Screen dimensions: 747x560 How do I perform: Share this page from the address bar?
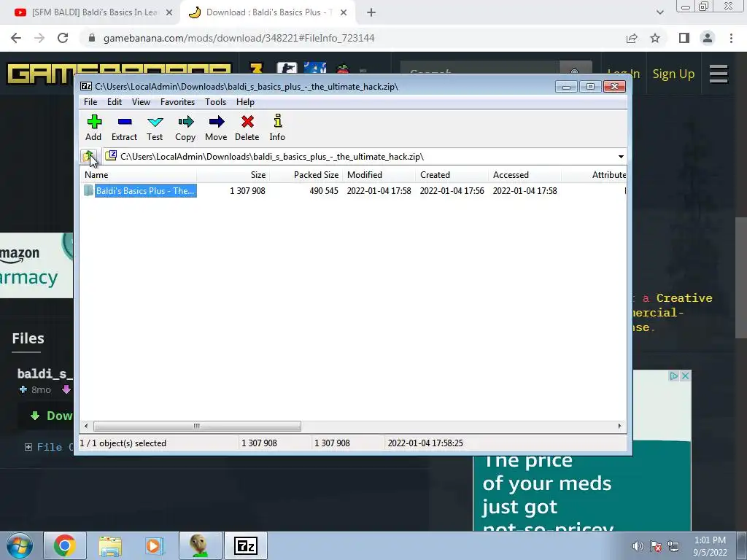coord(632,38)
